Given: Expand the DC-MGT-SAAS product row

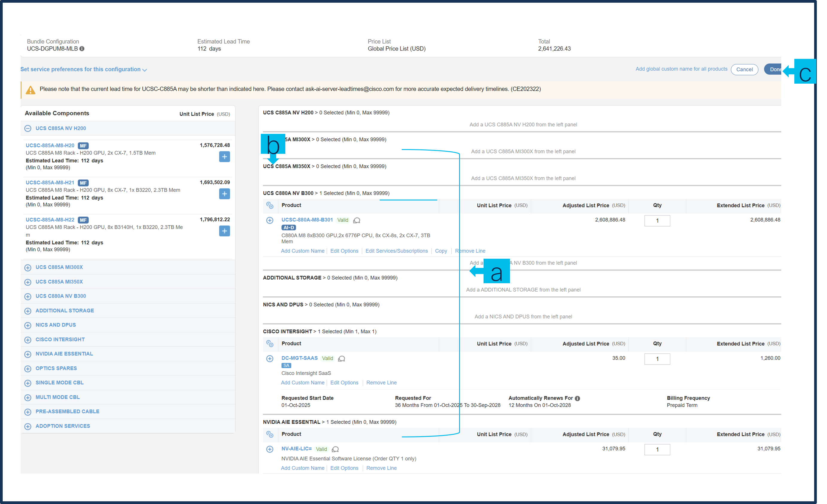Looking at the screenshot, I should point(269,359).
